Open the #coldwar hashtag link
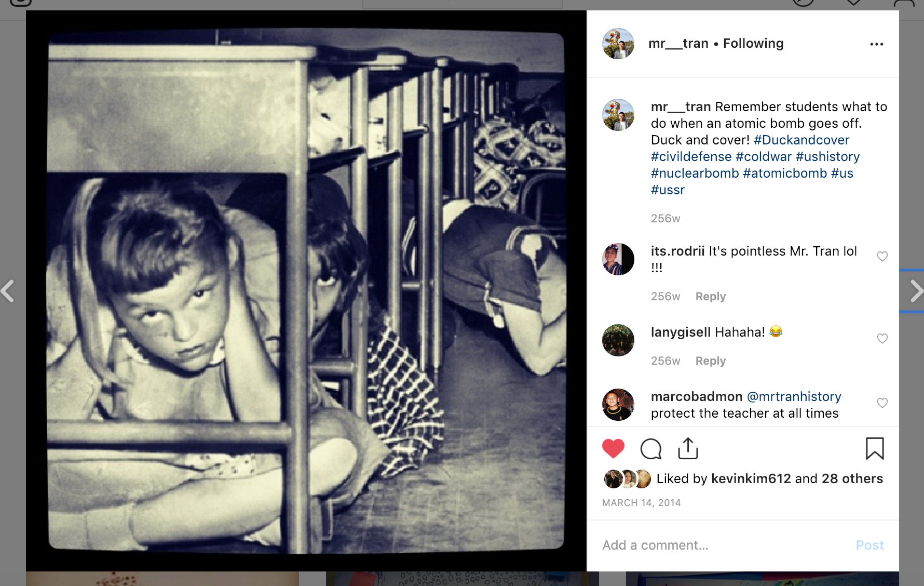Image resolution: width=924 pixels, height=586 pixels. tap(764, 157)
